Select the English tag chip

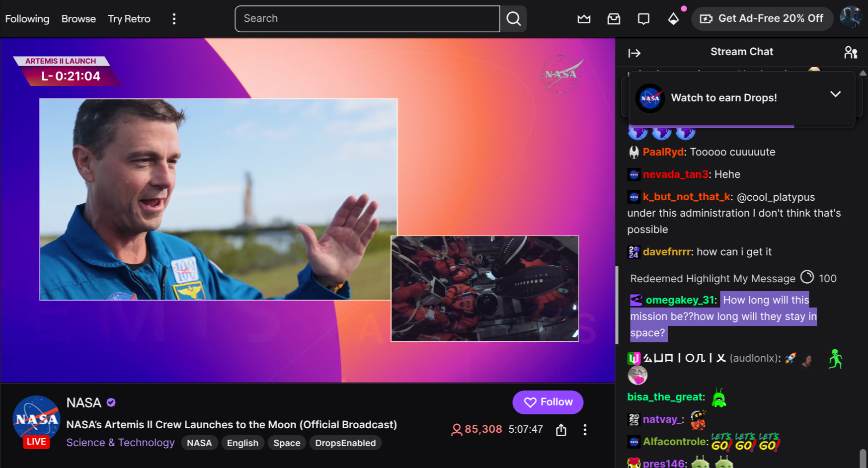point(242,443)
